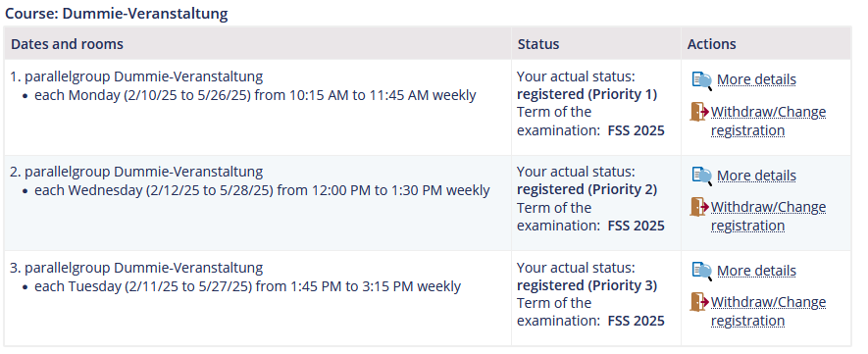Click the door withdraw icon for Priority 3
Screen dimensions: 868x354
point(699,302)
